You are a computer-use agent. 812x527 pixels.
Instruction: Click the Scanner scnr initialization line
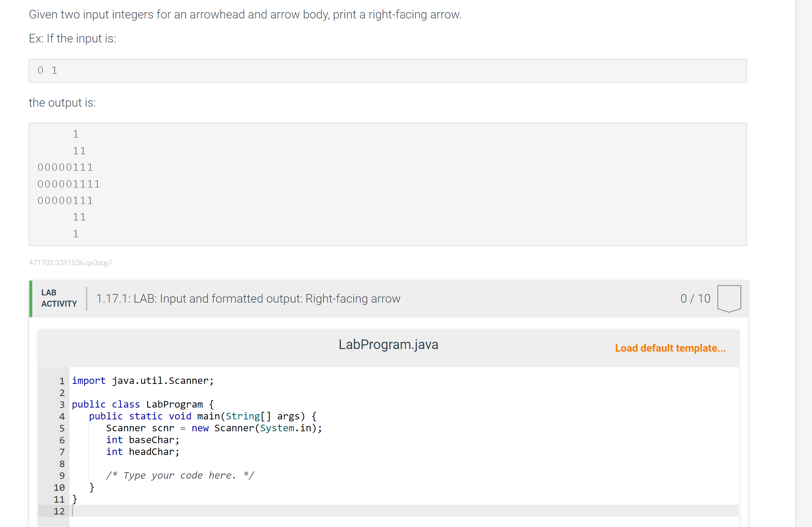[x=214, y=428]
